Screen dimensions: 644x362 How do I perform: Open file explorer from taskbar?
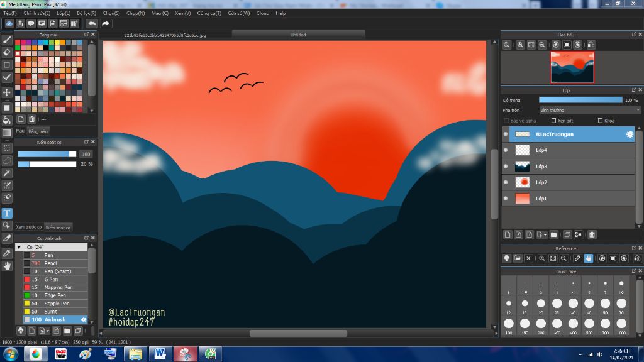click(135, 354)
